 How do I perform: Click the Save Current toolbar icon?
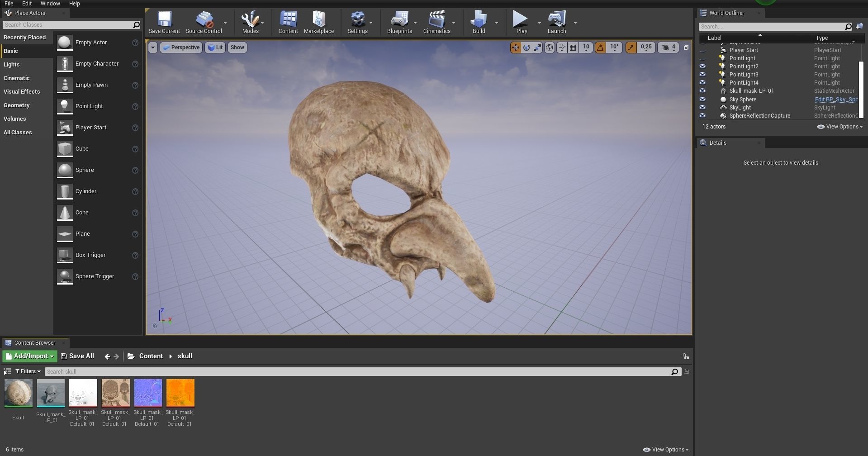[x=164, y=22]
